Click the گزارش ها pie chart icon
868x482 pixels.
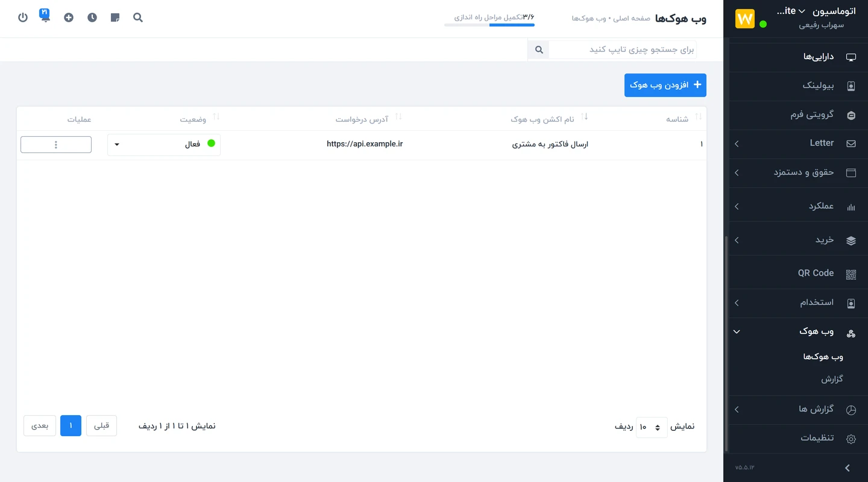tap(851, 410)
